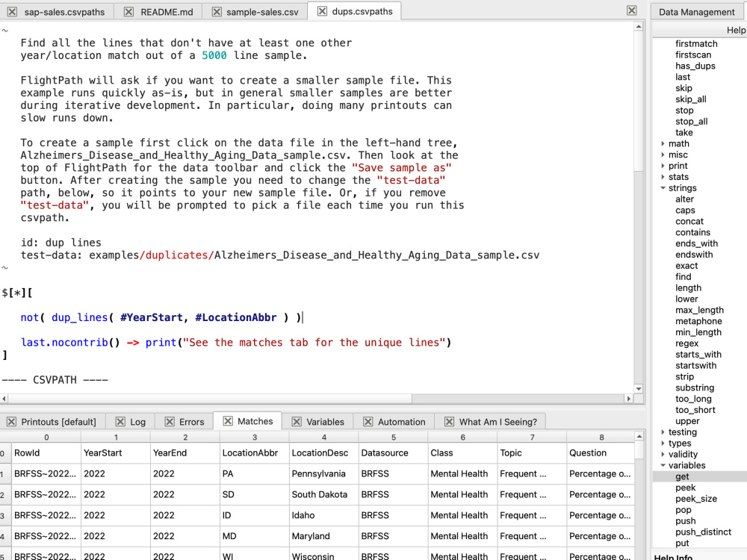The image size is (747, 560).
Task: Click the editor vertical scrollbar down arrow
Action: pos(639,388)
